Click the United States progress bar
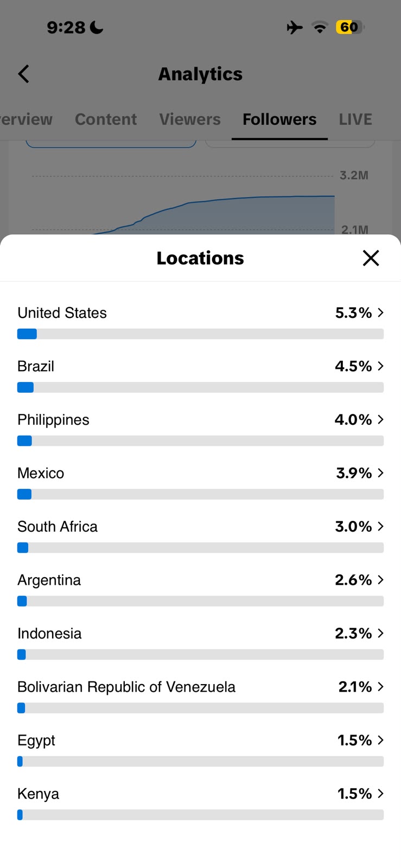 click(x=200, y=334)
